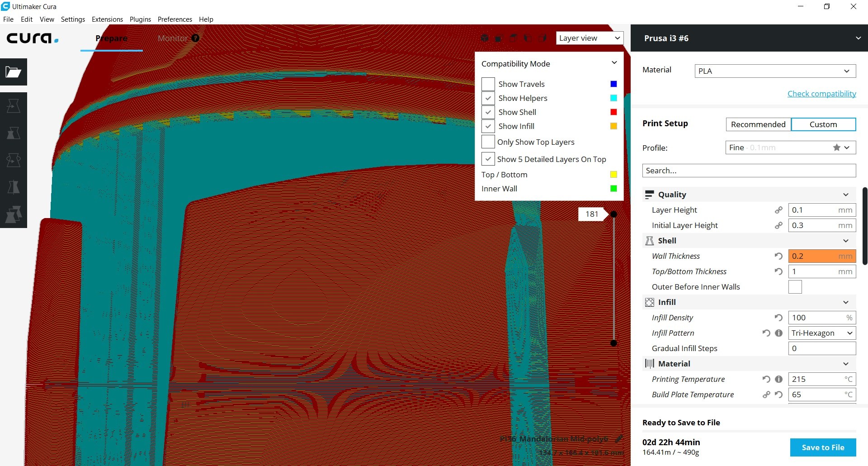Open the Preferences menu
Viewport: 868px width, 466px height.
click(x=175, y=19)
